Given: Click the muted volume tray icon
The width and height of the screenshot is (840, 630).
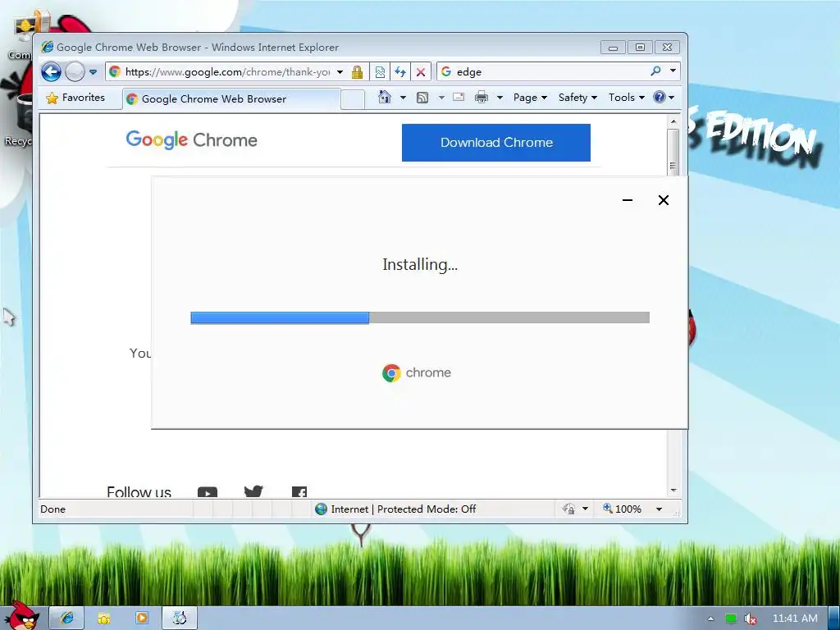Looking at the screenshot, I should coord(751,619).
